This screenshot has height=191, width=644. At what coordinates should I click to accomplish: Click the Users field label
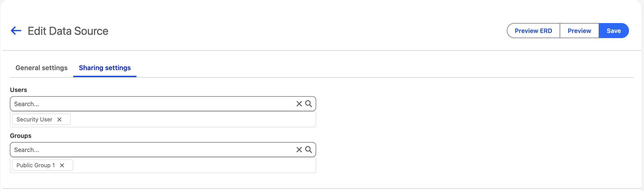[19, 90]
